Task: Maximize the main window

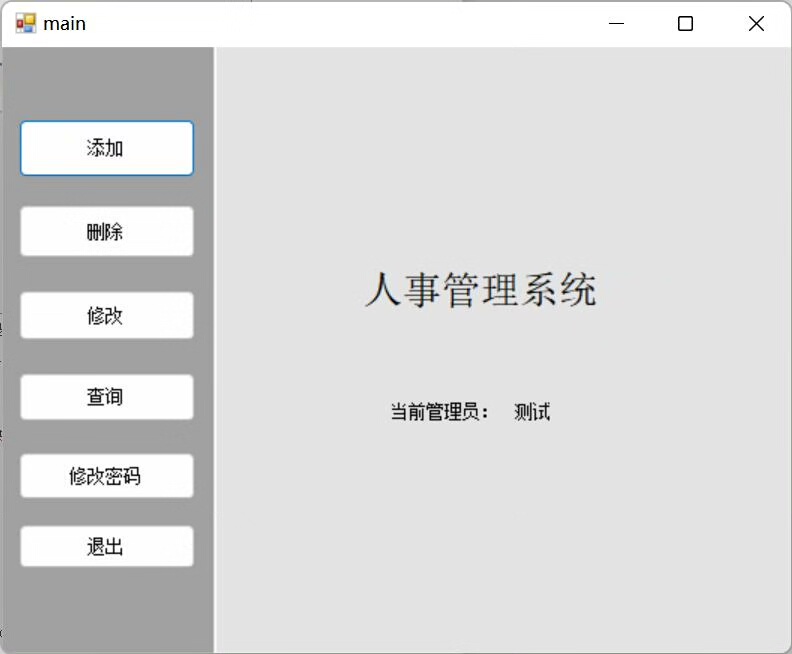Action: pyautogui.click(x=685, y=23)
